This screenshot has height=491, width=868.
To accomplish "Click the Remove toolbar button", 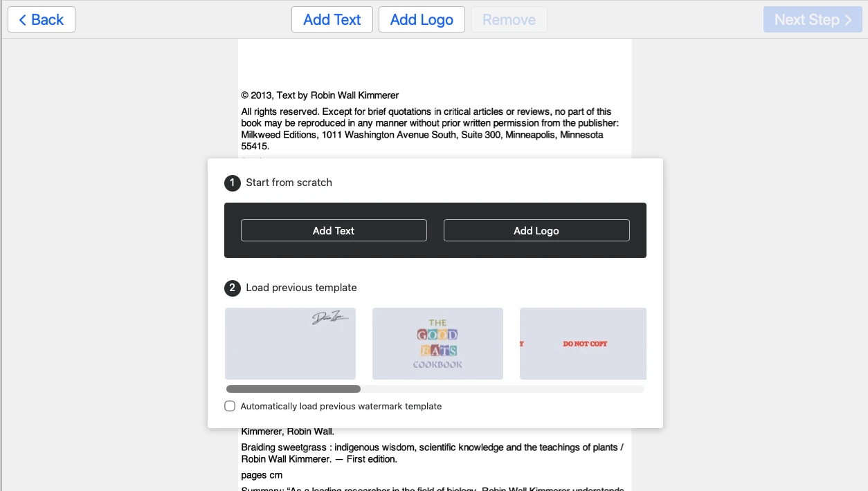I will (509, 19).
